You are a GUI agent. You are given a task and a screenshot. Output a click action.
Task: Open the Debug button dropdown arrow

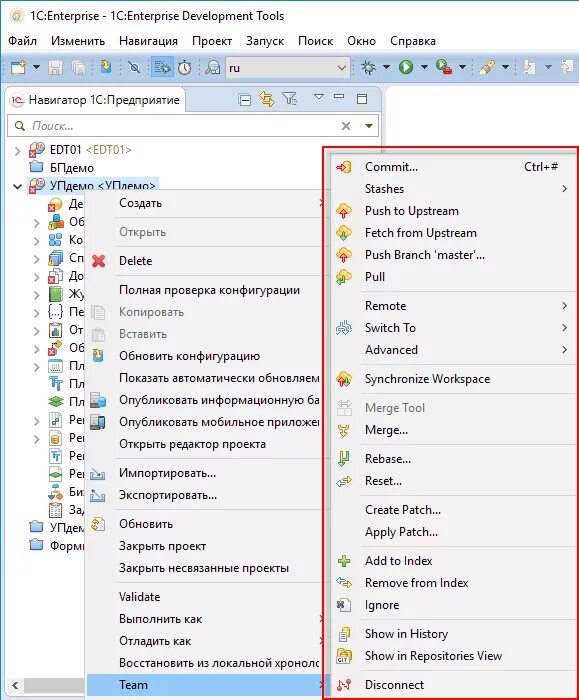point(386,67)
